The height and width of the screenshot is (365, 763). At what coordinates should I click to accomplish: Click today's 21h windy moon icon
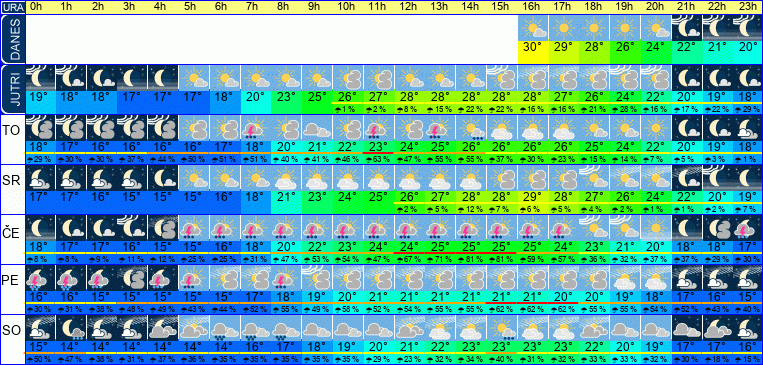pos(687,28)
